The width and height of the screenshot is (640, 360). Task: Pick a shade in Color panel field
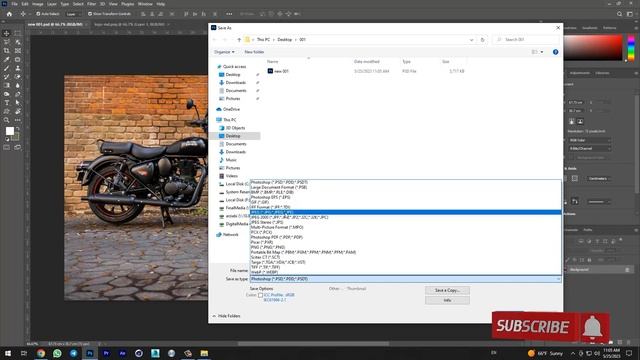pos(593,47)
